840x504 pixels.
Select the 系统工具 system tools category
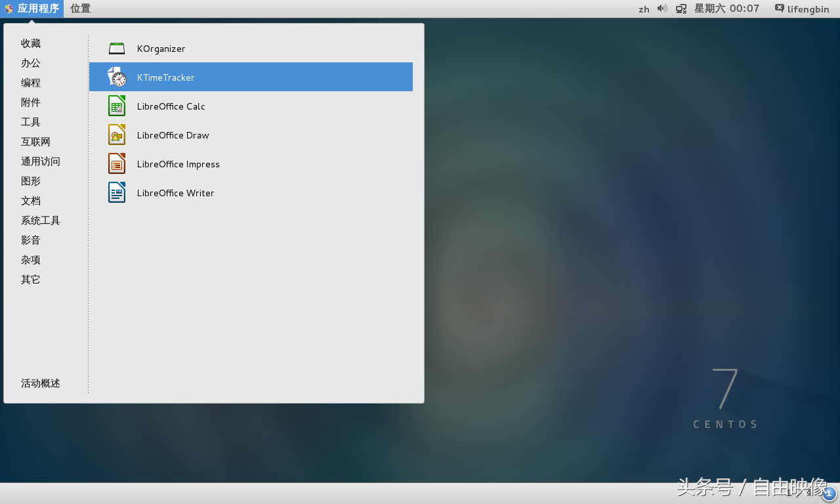pos(41,220)
